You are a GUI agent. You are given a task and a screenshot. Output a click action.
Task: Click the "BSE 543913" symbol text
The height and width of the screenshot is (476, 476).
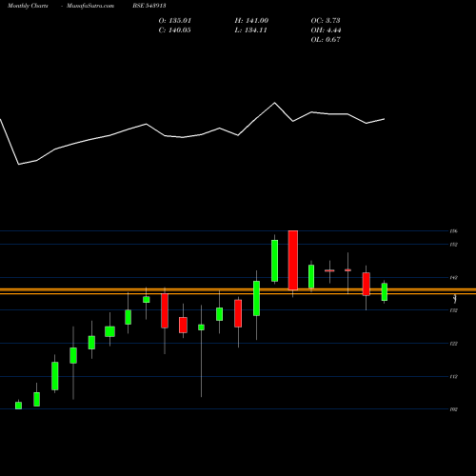149,6
